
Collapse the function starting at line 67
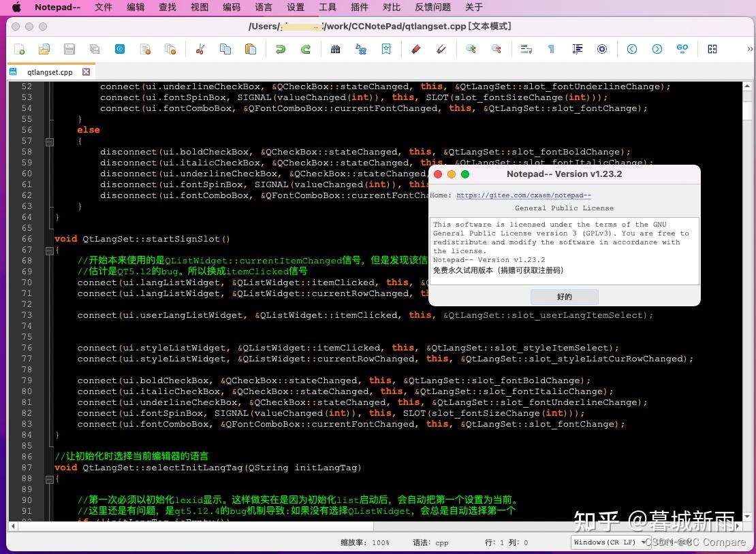click(x=49, y=250)
